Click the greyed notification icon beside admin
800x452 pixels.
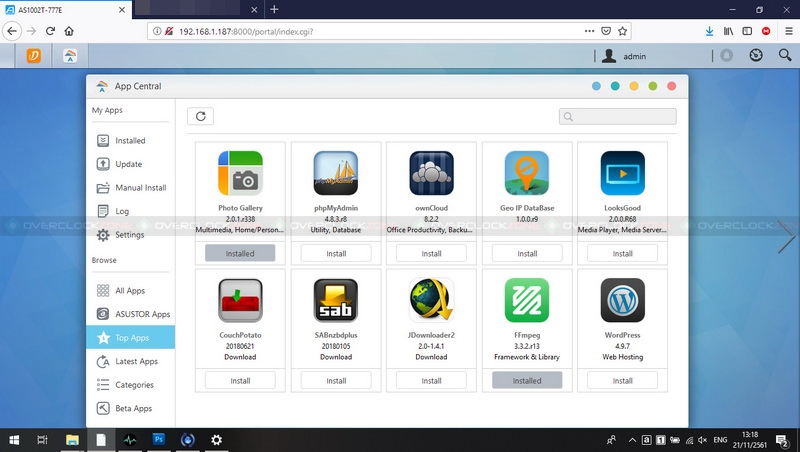point(727,55)
